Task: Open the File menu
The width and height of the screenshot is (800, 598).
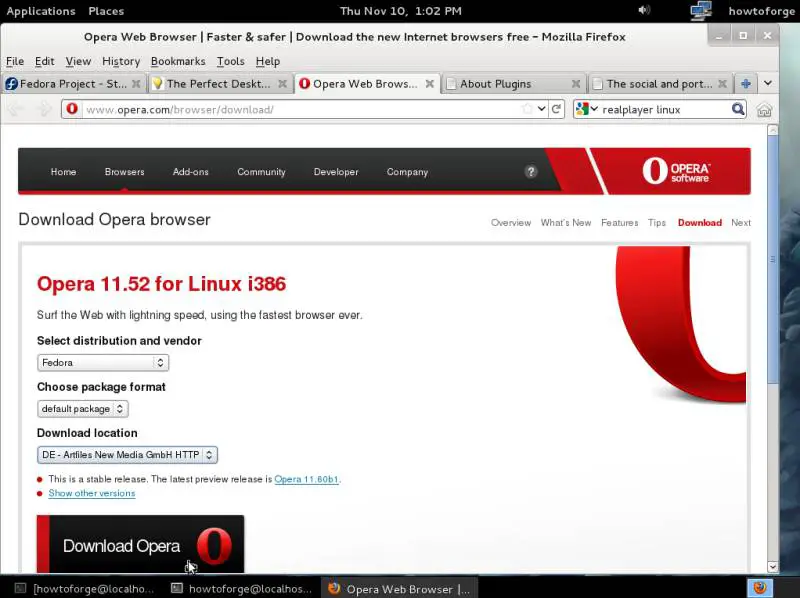Action: (15, 61)
